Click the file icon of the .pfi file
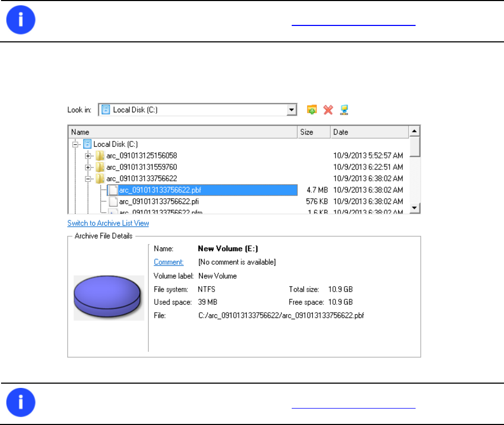 click(x=113, y=201)
